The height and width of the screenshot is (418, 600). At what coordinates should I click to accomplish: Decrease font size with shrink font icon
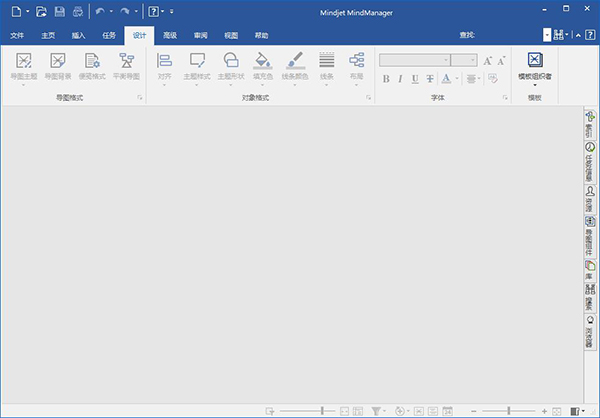[x=502, y=60]
